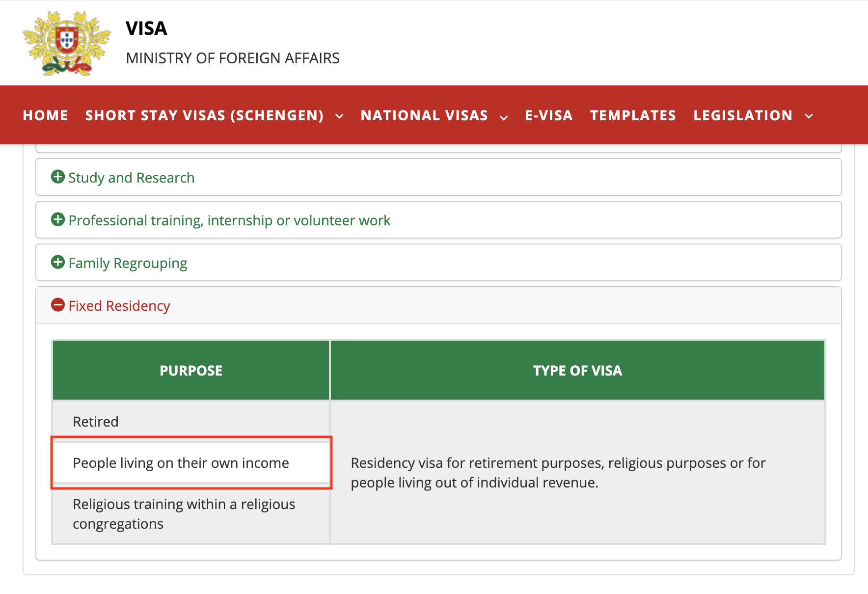Click the red minus icon beside Fixed Residency

pyautogui.click(x=58, y=305)
